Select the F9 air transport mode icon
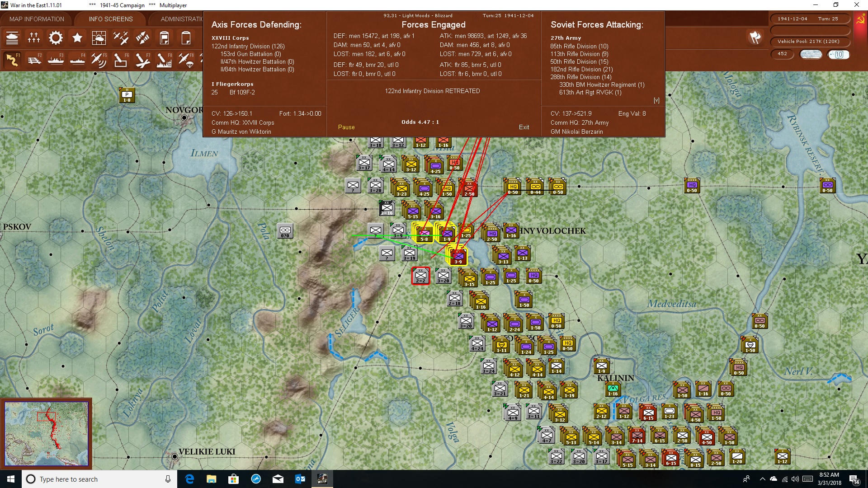The image size is (868, 488). [186, 60]
